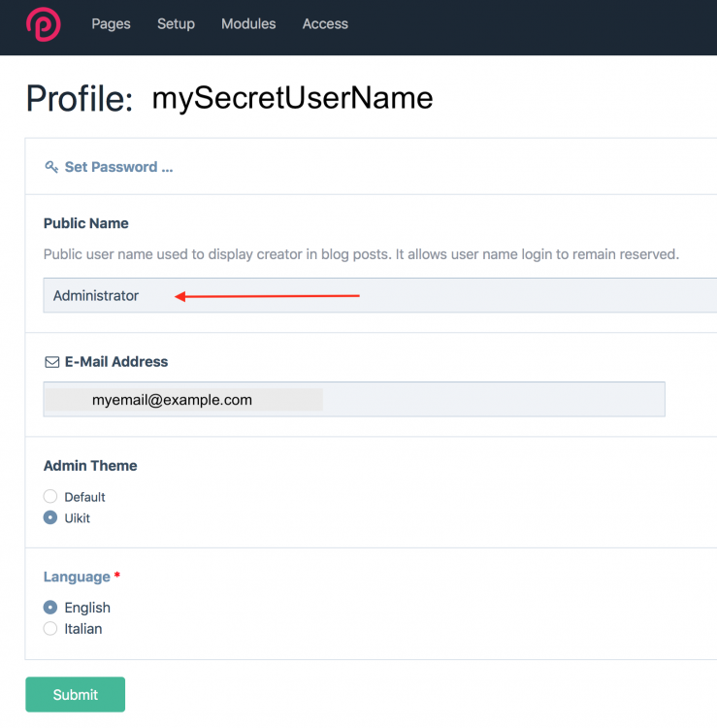Click the ProcessWire logo icon
The image size is (717, 728).
[x=43, y=24]
